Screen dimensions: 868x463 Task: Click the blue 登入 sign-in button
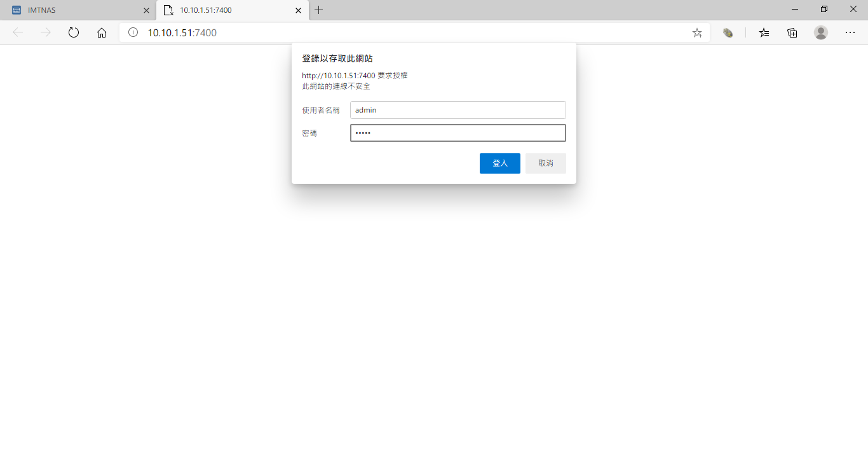(500, 163)
